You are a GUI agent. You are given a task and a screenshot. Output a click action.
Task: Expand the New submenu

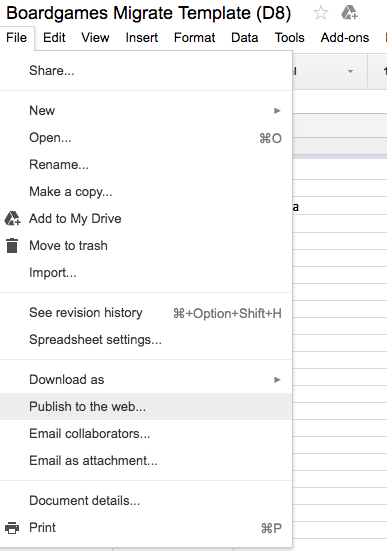[146, 111]
